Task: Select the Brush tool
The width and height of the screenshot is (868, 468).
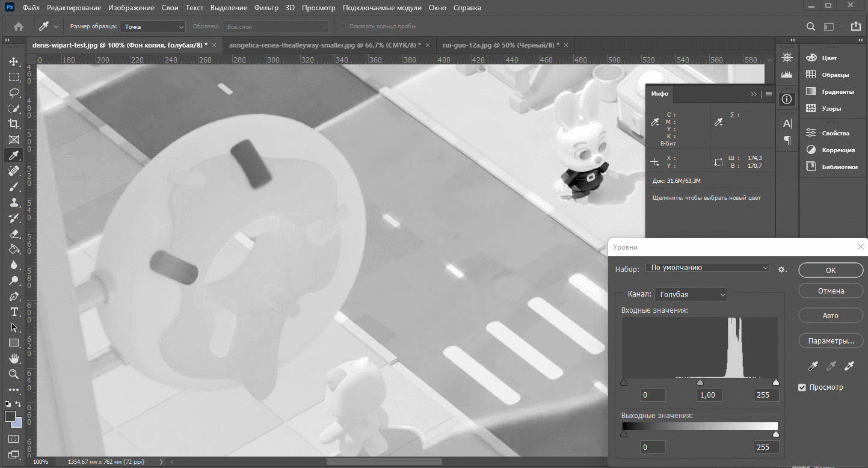Action: click(13, 187)
